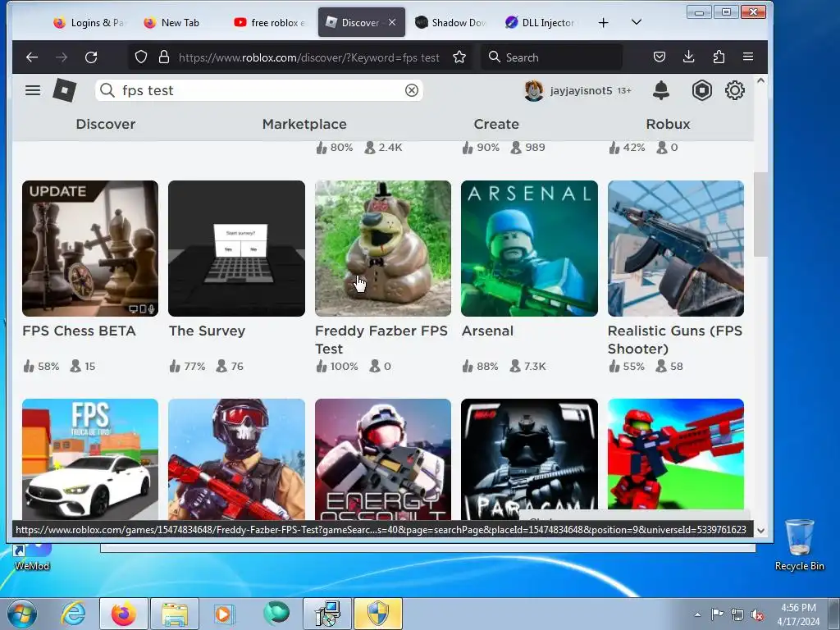This screenshot has height=630, width=840.
Task: Click the roblox.com URL address field
Action: (x=308, y=57)
